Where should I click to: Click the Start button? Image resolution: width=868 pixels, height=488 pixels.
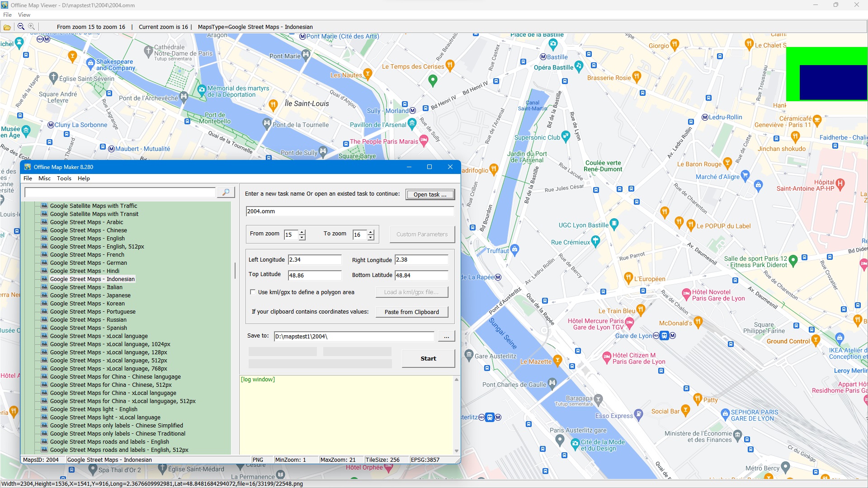[428, 358]
